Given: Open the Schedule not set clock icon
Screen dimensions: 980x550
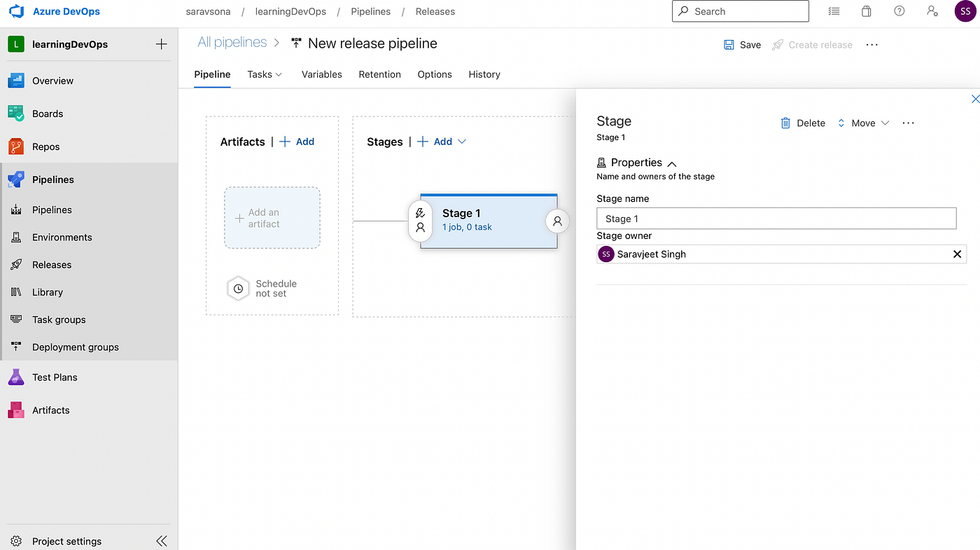Looking at the screenshot, I should 238,288.
